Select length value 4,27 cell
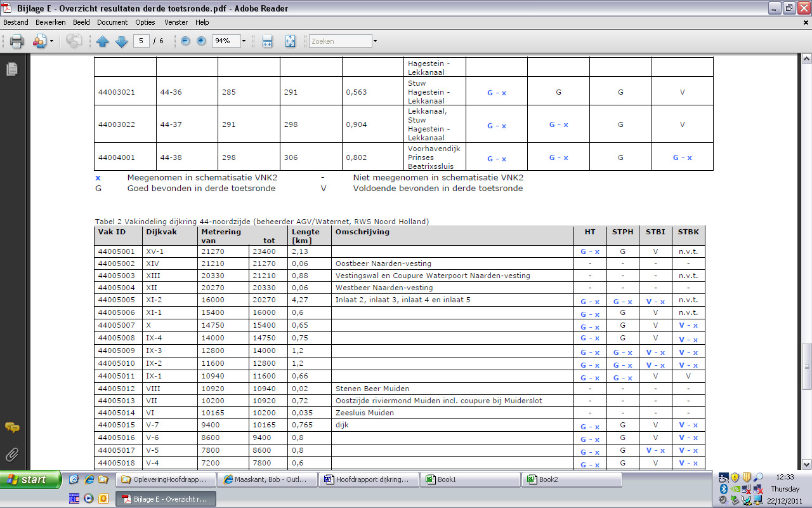This screenshot has width=812, height=508. tap(310, 300)
